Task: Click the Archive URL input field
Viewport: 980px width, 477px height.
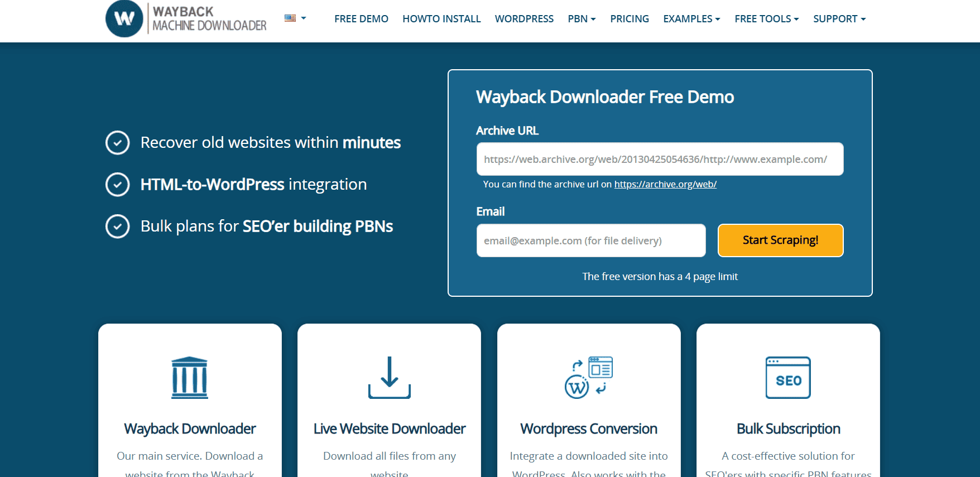Action: pyautogui.click(x=660, y=159)
